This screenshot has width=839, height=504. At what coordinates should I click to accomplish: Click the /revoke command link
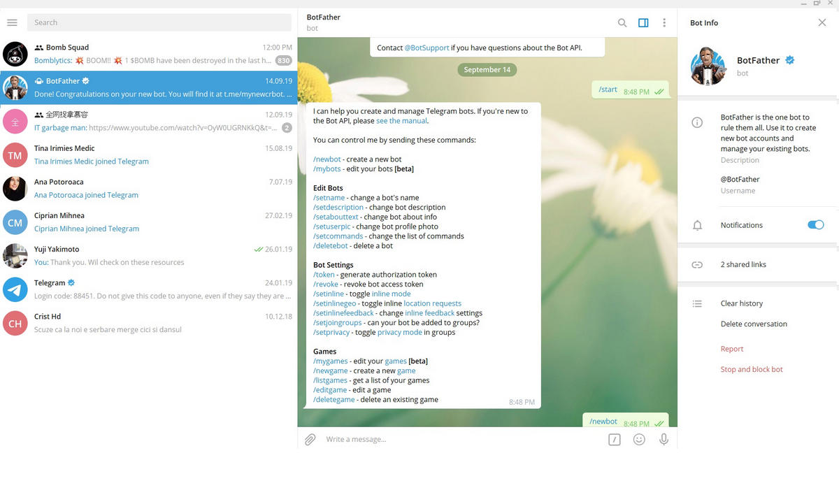coord(326,285)
